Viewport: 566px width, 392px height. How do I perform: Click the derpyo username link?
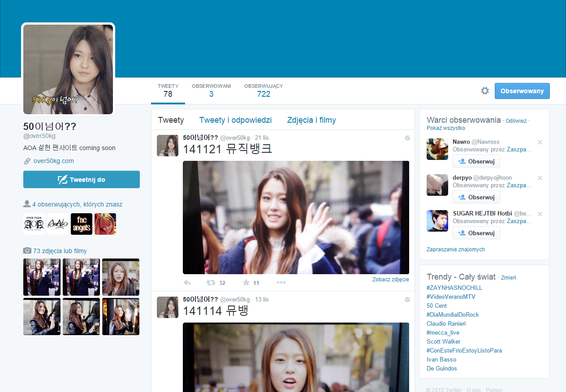coord(482,178)
